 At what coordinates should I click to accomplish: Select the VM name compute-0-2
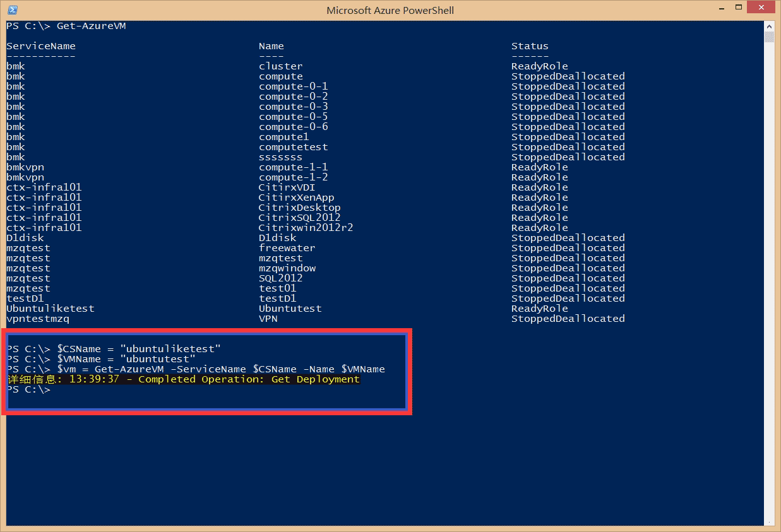tap(294, 97)
